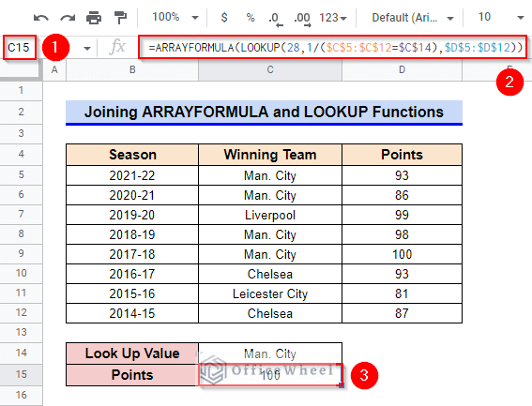Screen dimensions: 532x406
Task: Click the points cell 81
Action: click(x=403, y=293)
